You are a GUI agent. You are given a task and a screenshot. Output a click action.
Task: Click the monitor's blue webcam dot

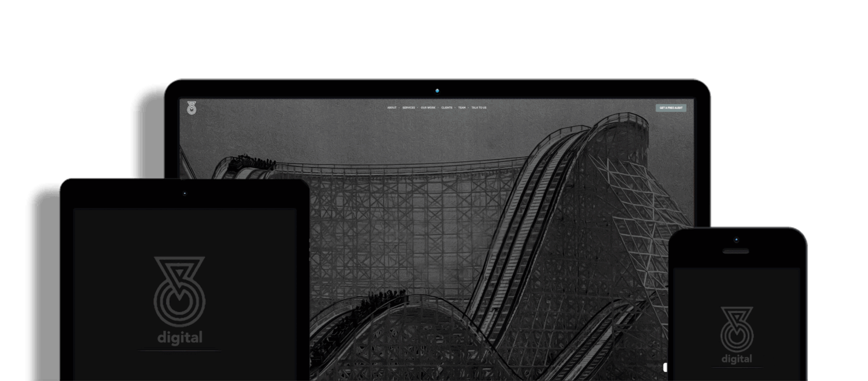pos(437,91)
